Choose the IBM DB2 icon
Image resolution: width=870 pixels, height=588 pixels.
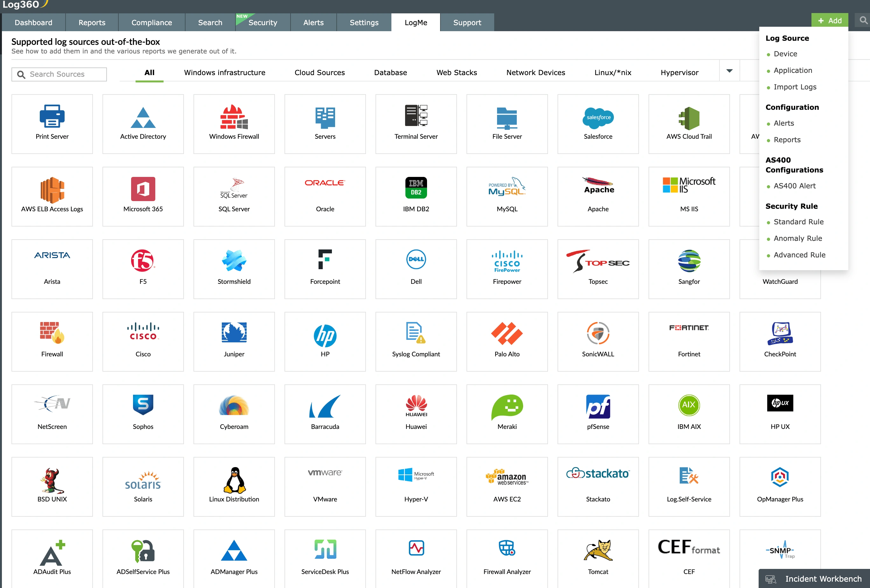pos(416,188)
